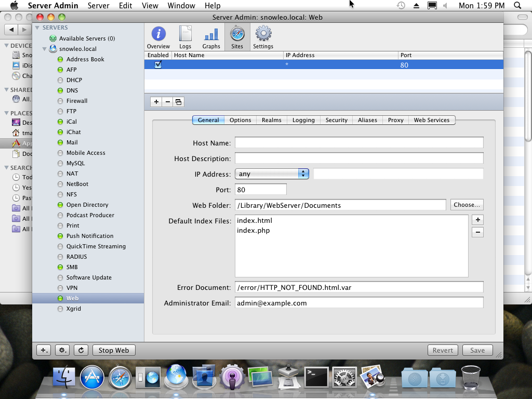Switch to the Security tab

[x=337, y=120]
